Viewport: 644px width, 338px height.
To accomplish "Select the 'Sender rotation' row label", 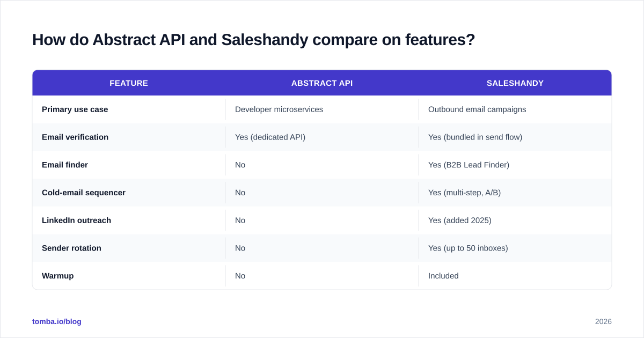I will pyautogui.click(x=71, y=248).
